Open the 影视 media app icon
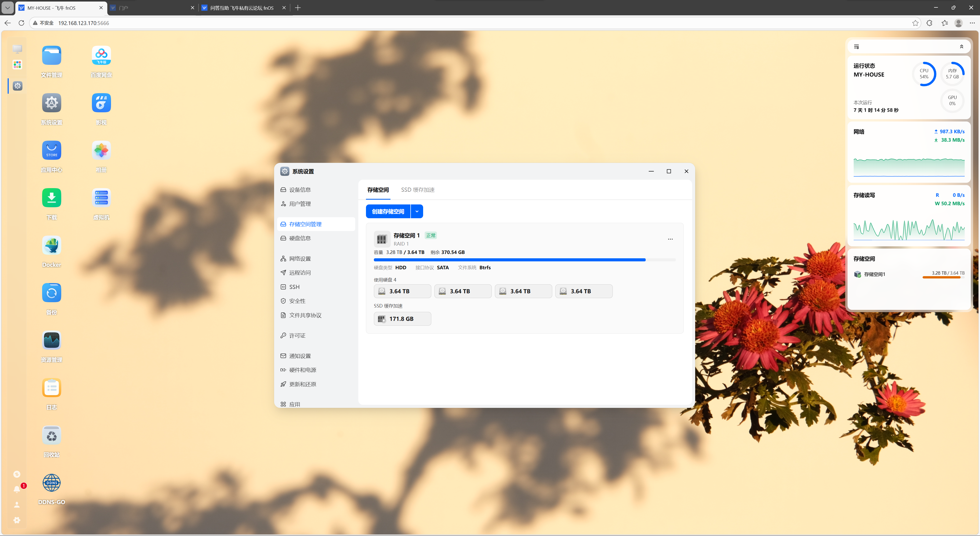This screenshot has width=980, height=536. pyautogui.click(x=101, y=103)
